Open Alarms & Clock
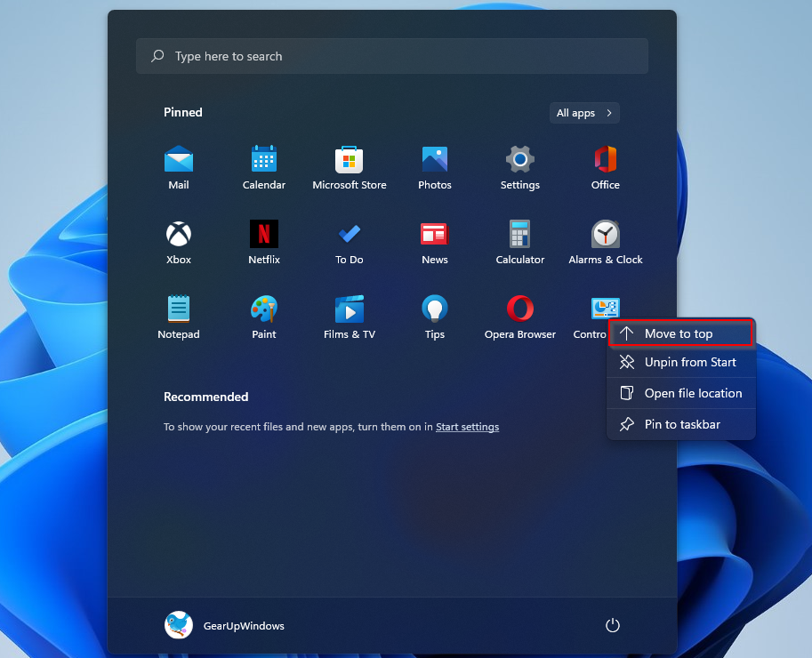The width and height of the screenshot is (812, 658). 605,242
